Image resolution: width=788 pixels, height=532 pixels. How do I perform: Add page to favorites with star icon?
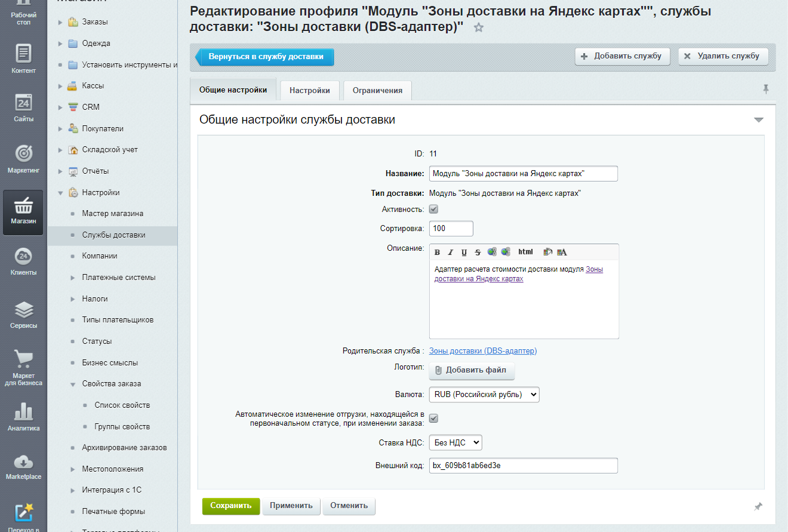pyautogui.click(x=478, y=27)
